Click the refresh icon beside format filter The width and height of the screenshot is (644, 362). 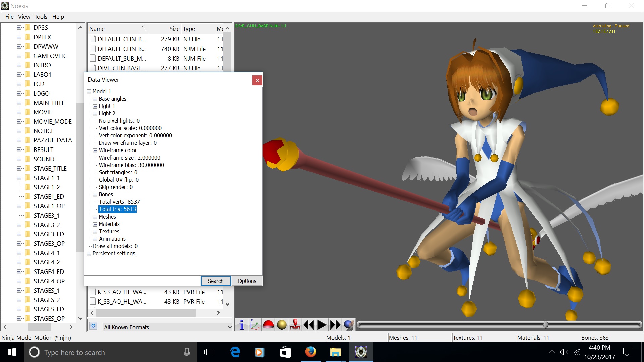point(93,326)
